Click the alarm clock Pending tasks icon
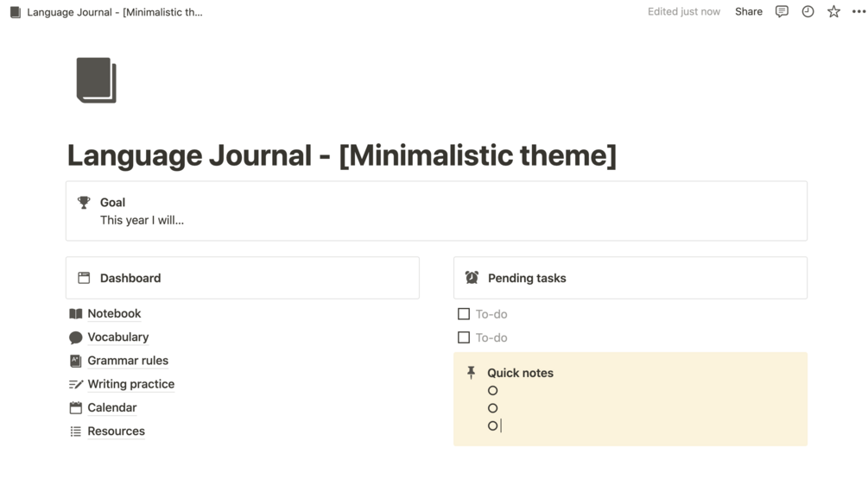The width and height of the screenshot is (868, 491). [472, 278]
